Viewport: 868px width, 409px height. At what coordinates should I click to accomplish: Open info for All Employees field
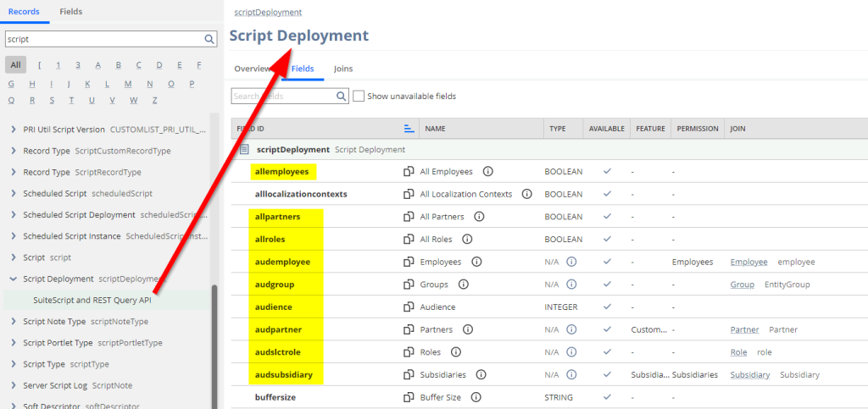tap(487, 171)
